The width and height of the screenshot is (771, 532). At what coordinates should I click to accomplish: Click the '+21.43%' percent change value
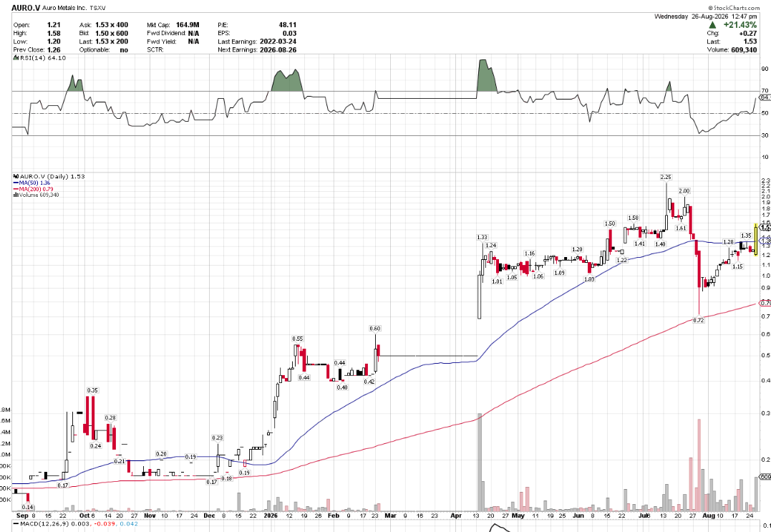click(x=740, y=25)
